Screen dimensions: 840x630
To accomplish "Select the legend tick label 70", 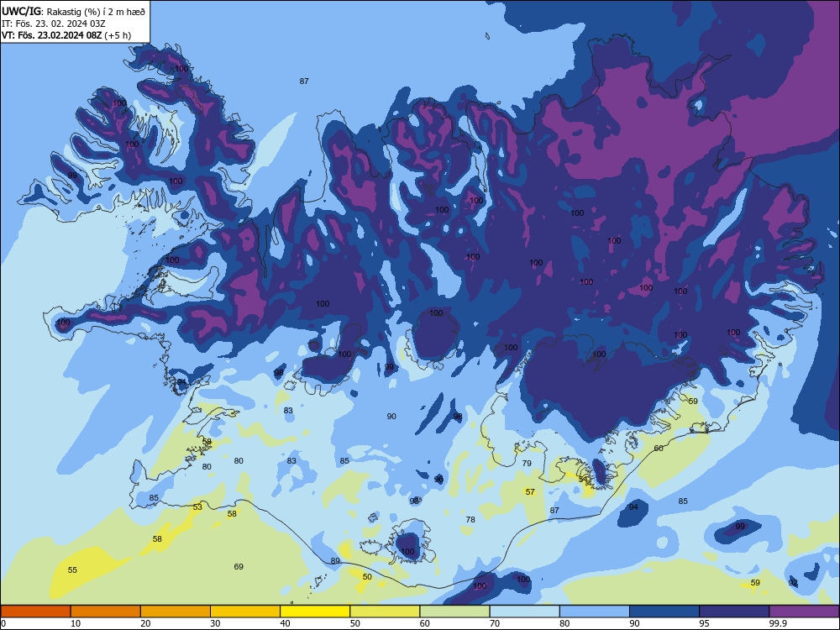I will (x=495, y=623).
